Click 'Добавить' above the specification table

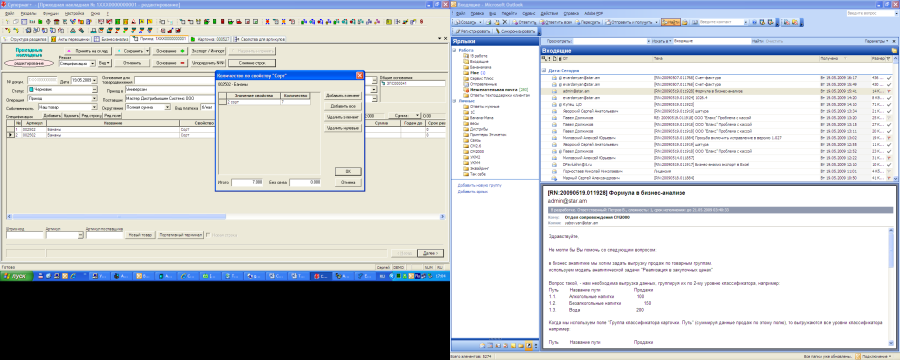pos(52,115)
